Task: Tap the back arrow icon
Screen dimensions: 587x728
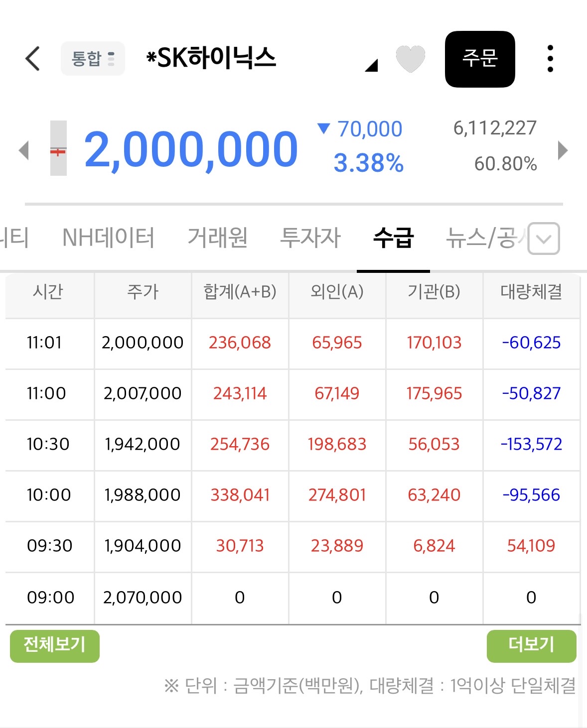Action: click(33, 59)
